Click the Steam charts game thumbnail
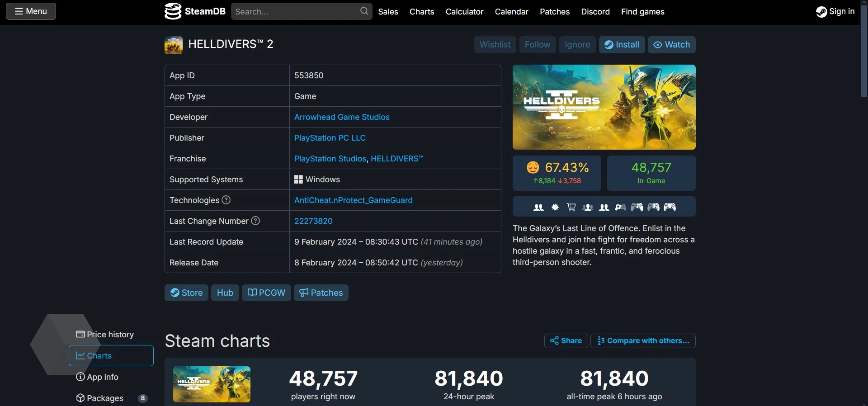 point(212,384)
